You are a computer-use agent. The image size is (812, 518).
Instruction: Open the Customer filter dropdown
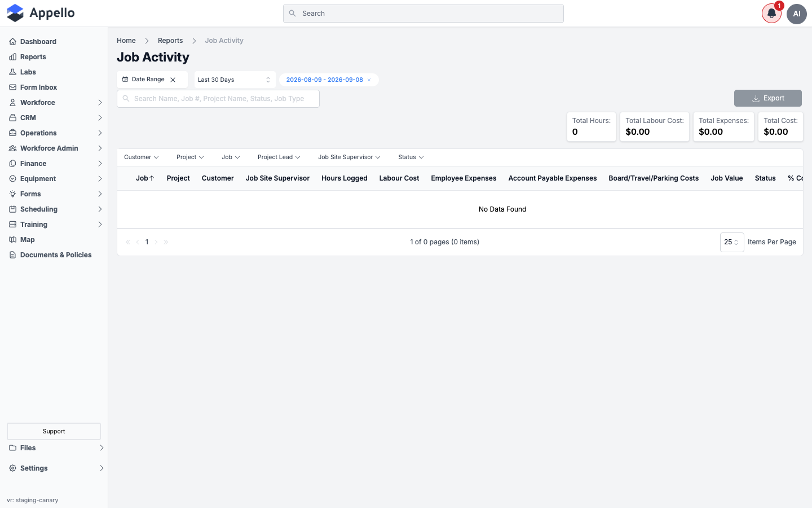[x=142, y=157]
